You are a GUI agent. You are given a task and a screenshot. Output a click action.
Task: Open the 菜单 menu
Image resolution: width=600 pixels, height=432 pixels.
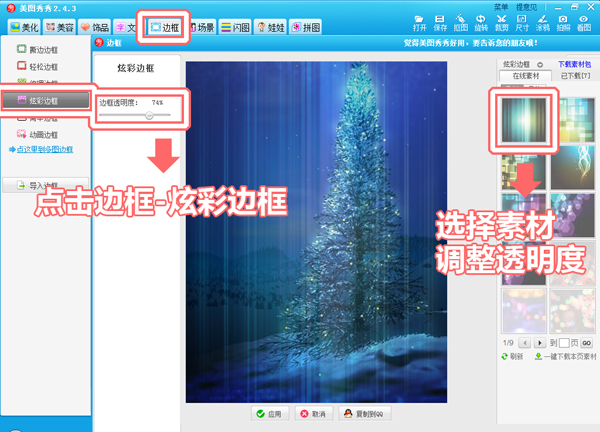(501, 7)
